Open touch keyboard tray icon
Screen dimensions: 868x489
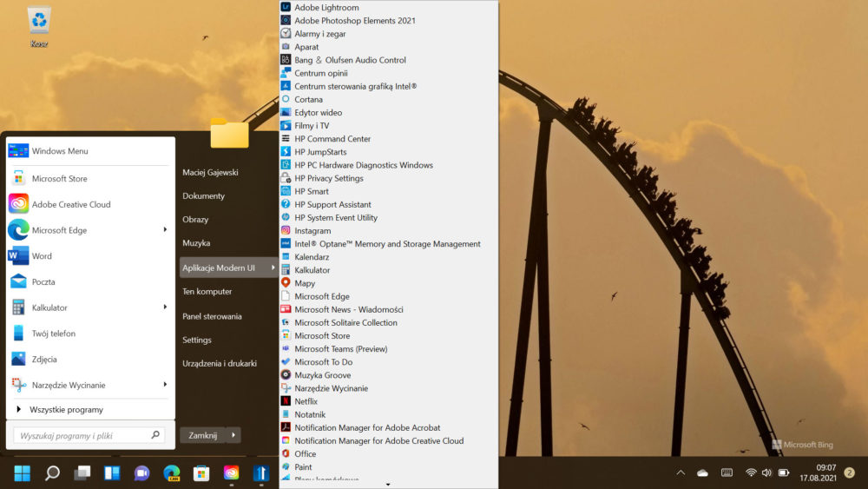point(727,473)
